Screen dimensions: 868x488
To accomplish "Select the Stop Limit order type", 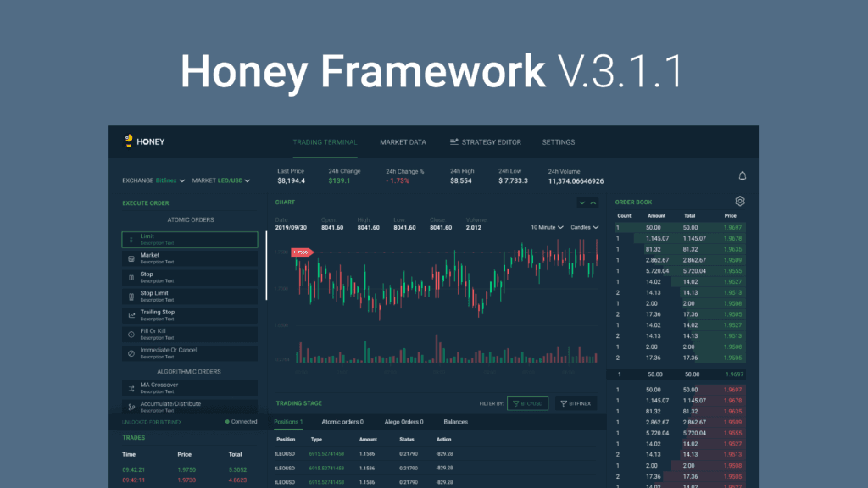I will pyautogui.click(x=189, y=296).
